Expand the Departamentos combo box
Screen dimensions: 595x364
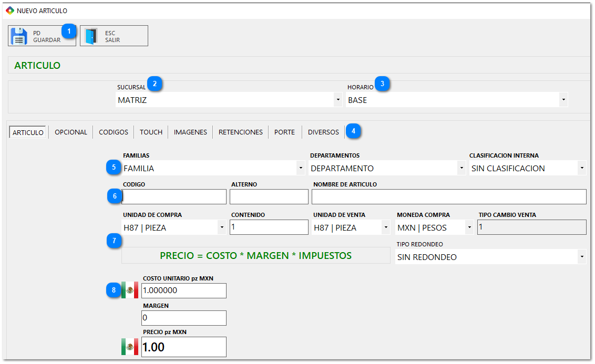pos(388,168)
